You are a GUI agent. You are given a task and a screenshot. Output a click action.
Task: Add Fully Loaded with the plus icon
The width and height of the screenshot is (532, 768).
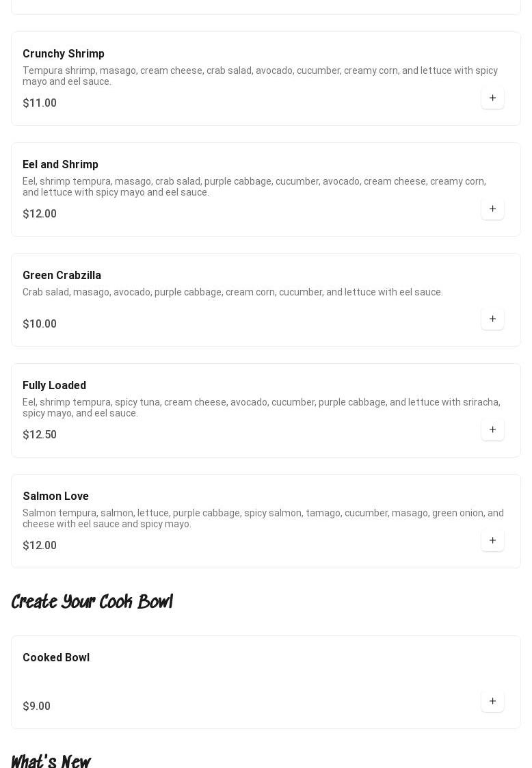click(x=492, y=429)
